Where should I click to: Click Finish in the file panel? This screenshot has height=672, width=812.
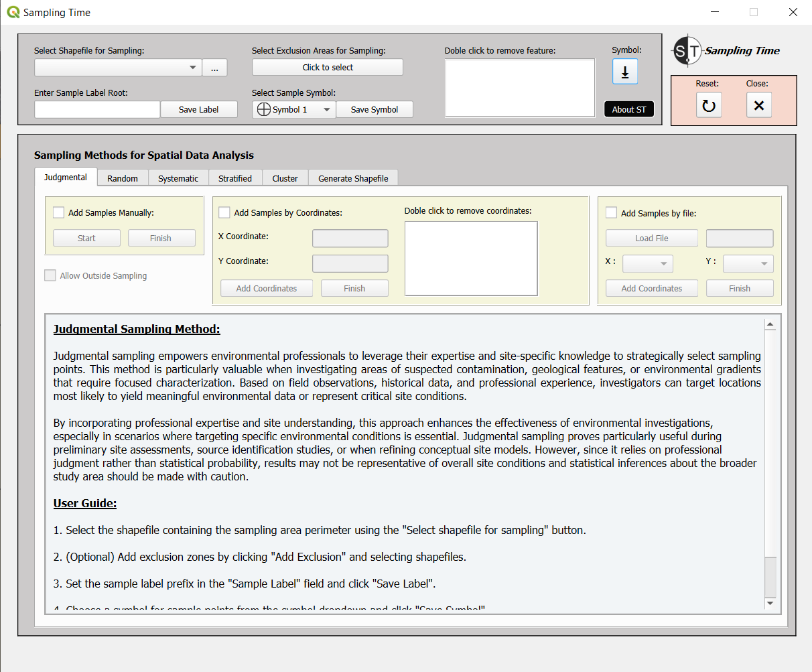tap(740, 288)
